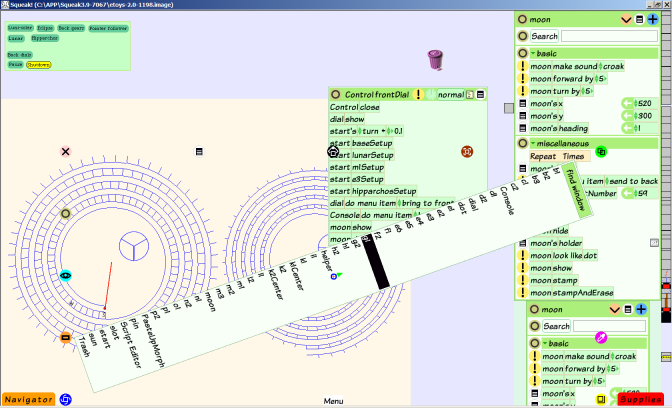This screenshot has height=408, width=672.
Task: Select Console in the rotated window list
Action: 507,200
